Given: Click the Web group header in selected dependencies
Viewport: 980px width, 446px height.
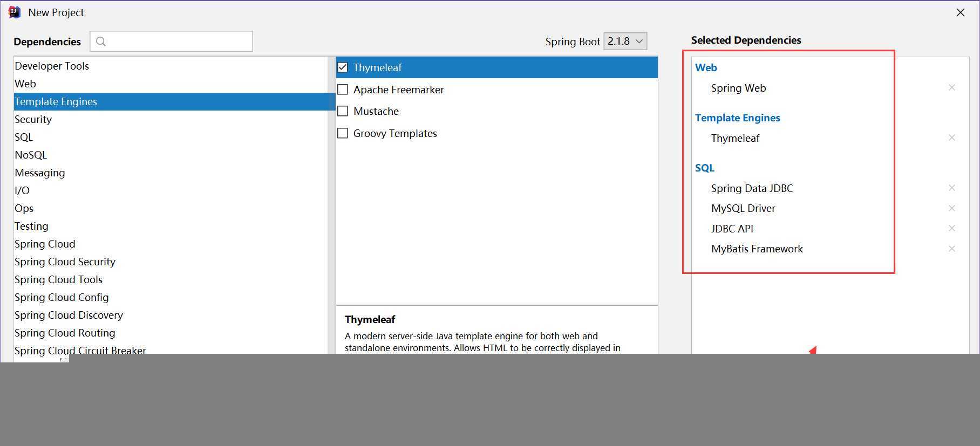Looking at the screenshot, I should (x=706, y=67).
